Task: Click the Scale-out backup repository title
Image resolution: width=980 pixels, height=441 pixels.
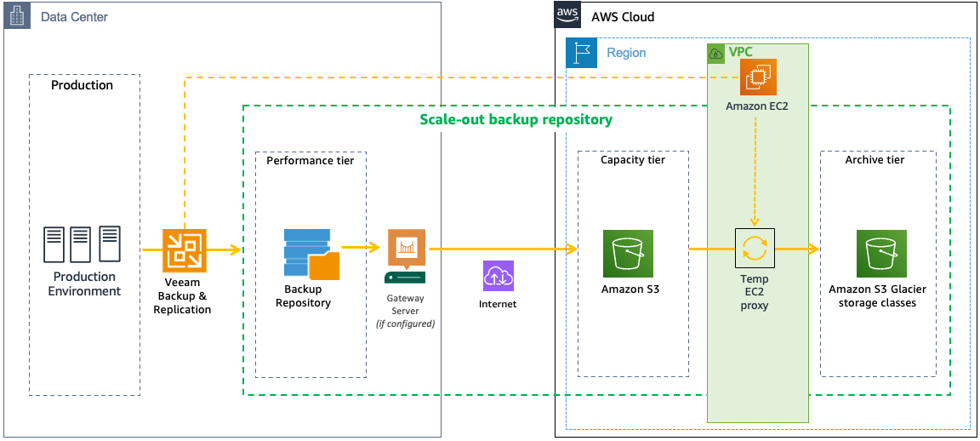Action: [x=516, y=119]
